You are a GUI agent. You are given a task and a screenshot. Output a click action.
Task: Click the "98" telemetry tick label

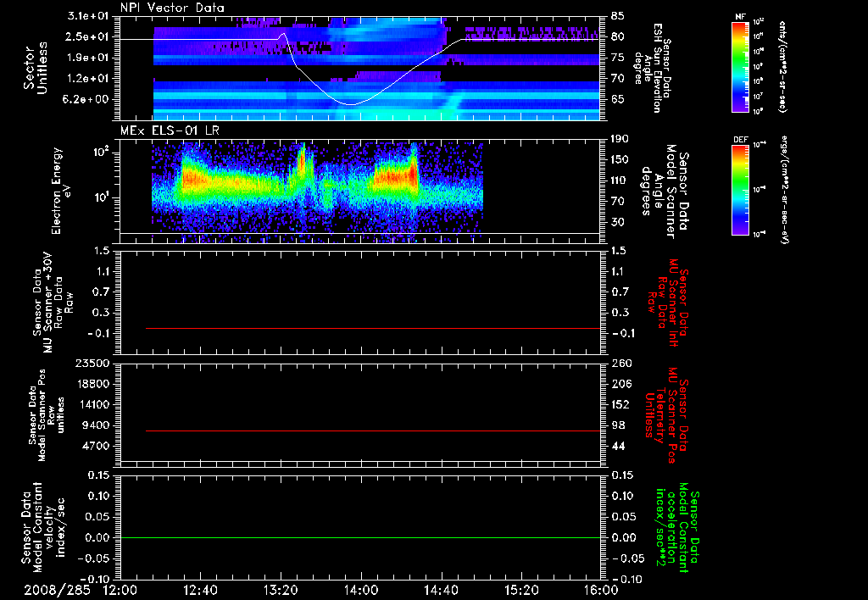[x=618, y=425]
